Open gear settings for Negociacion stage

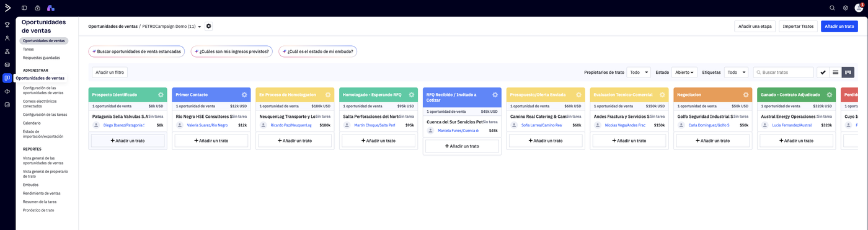[x=746, y=95]
